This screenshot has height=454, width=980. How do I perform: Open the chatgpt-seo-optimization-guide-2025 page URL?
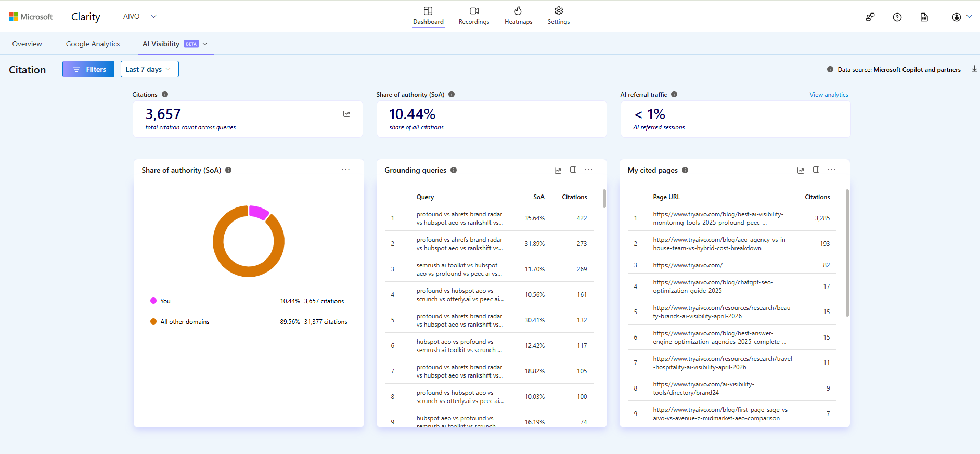(713, 287)
